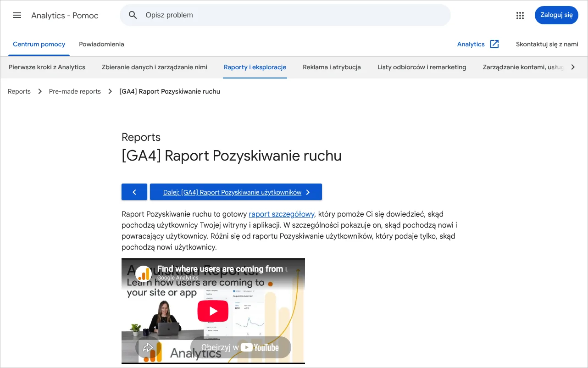Open the Reklama i atrybucja category

pyautogui.click(x=332, y=67)
